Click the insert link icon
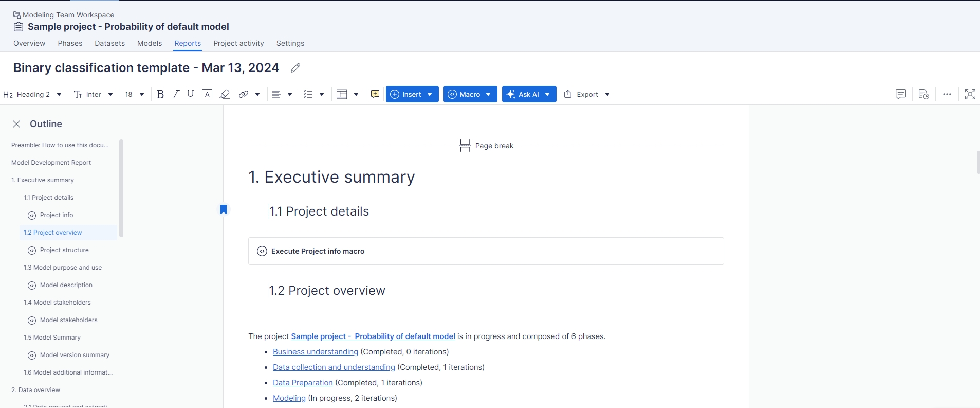The image size is (980, 408). (x=244, y=94)
